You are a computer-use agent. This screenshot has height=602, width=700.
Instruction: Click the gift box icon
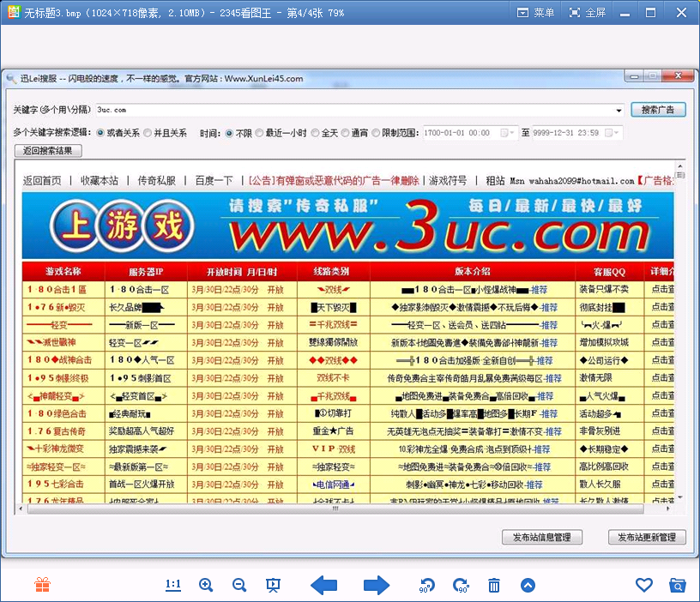click(x=42, y=585)
